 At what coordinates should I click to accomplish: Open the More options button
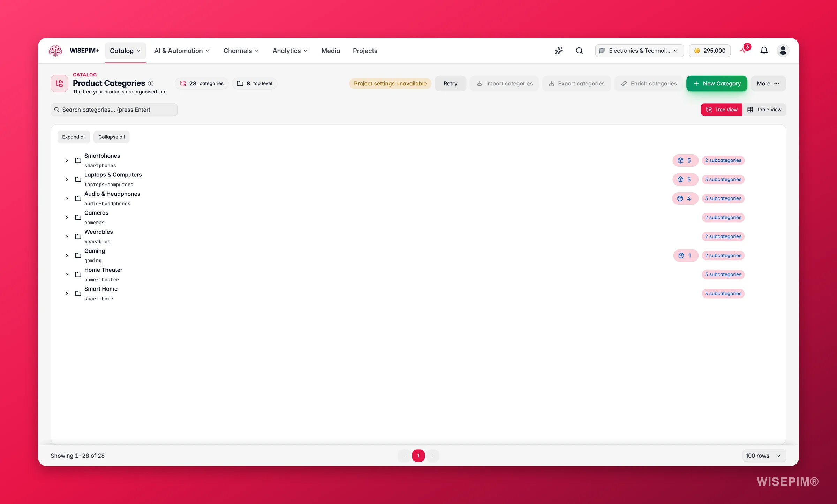coord(768,83)
